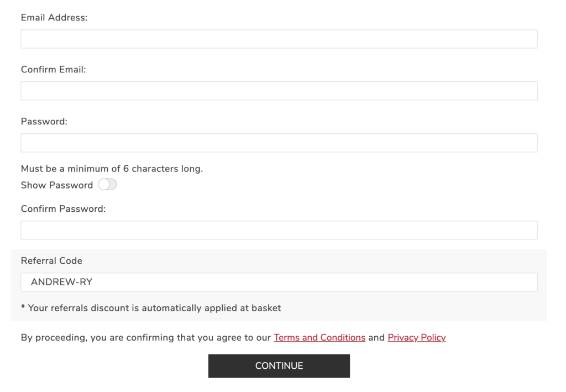Select the Password entry field
The image size is (566, 392).
[x=279, y=143]
